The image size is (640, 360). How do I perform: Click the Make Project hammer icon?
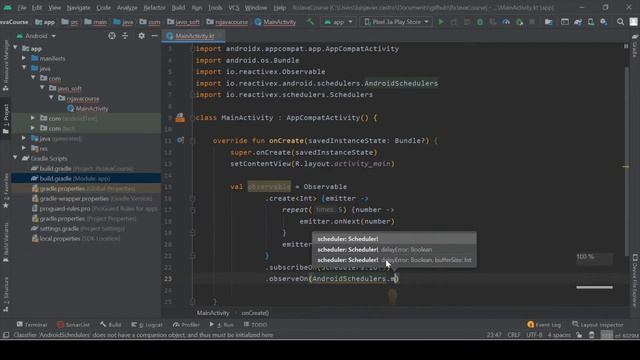(310, 22)
